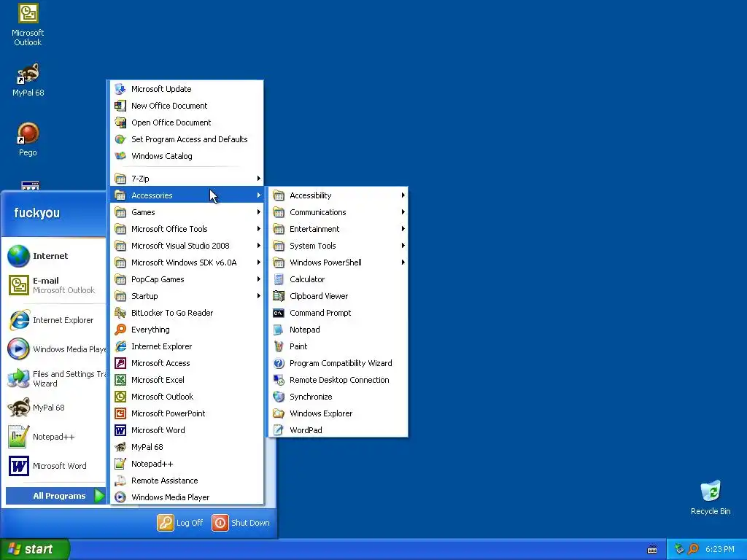
Task: Launch the Program Compatibility Wizard icon
Action: 279,363
